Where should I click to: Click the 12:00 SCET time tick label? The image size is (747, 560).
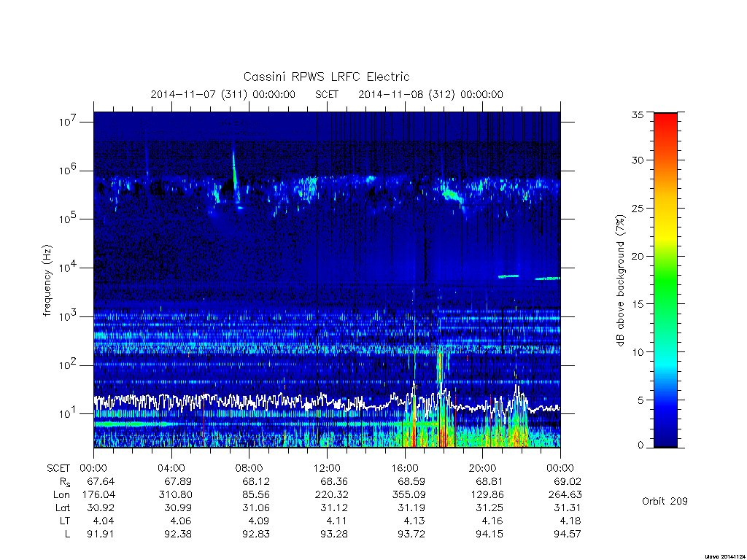(x=327, y=468)
